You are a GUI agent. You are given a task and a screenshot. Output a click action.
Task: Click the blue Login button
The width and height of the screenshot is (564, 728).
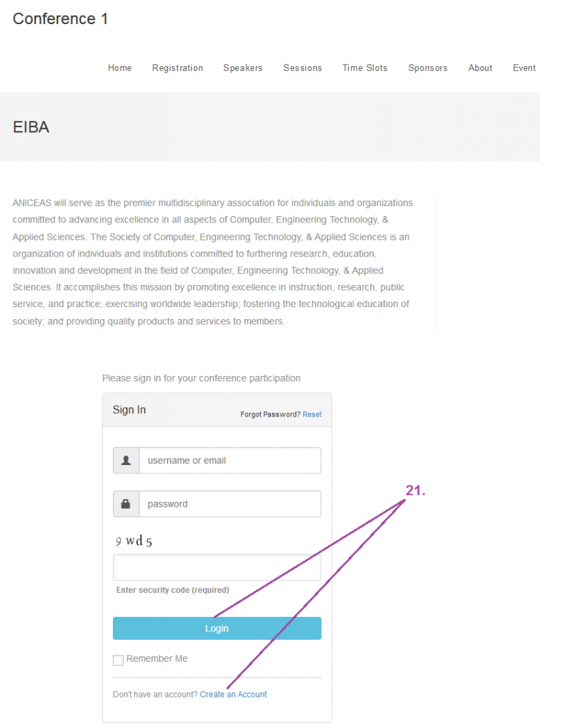point(217,628)
